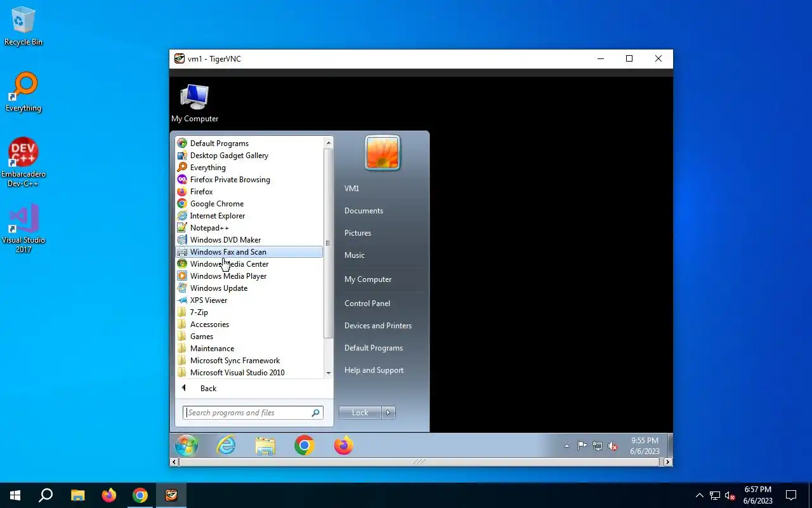Click the muted volume icon in the VM tray
812x508 pixels.
[x=613, y=446]
